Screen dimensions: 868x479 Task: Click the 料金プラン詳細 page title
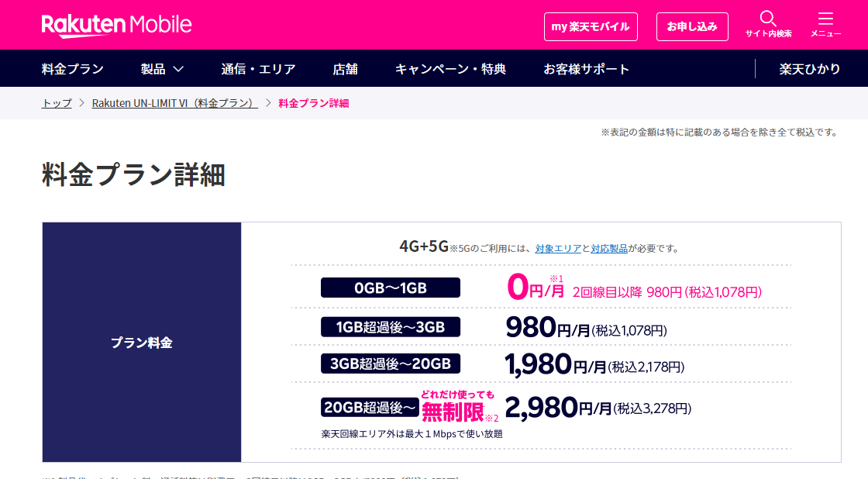(x=133, y=174)
